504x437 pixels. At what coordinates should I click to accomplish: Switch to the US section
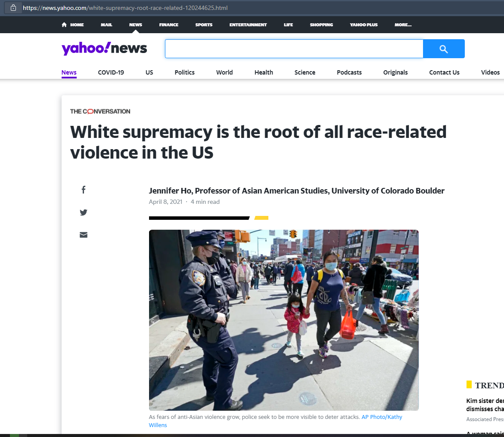(x=149, y=72)
